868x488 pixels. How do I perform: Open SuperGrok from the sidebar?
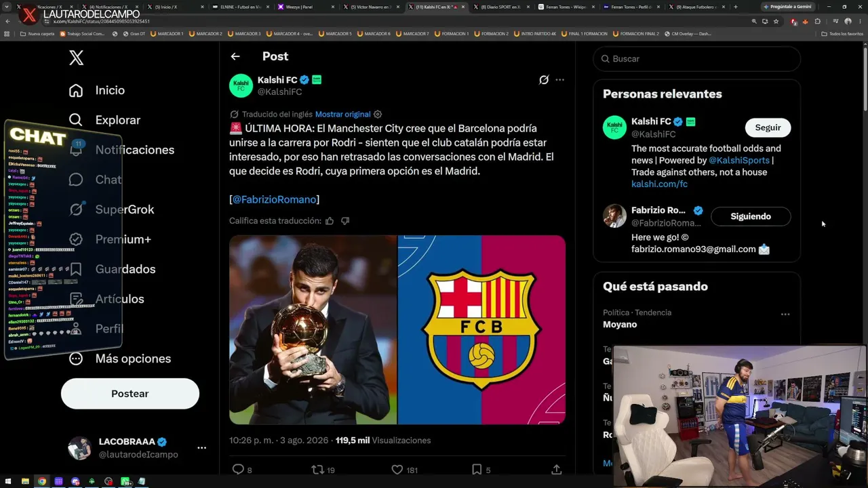tap(111, 209)
